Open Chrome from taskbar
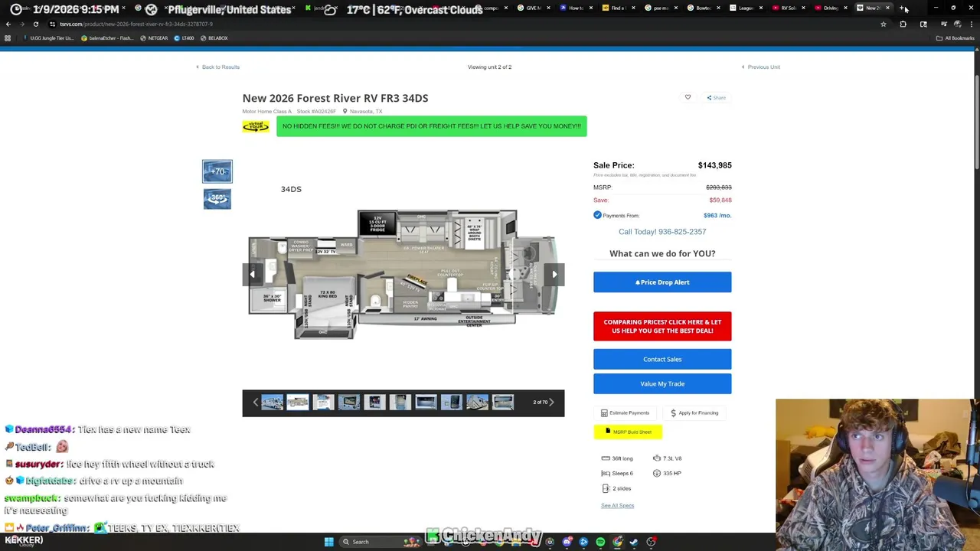 [617, 542]
